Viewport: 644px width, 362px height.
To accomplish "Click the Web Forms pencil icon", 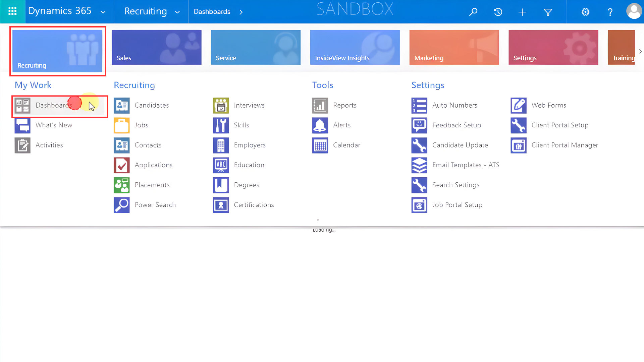I will pos(519,105).
